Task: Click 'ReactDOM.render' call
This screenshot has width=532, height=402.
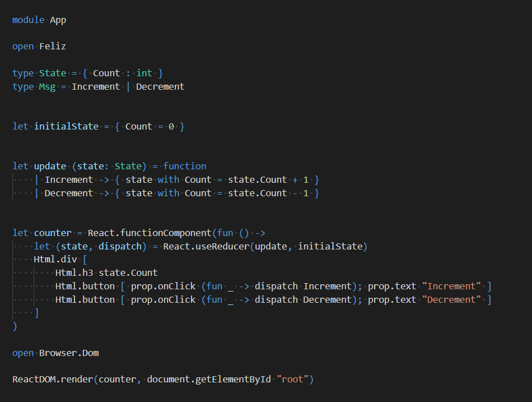Action: (53, 379)
